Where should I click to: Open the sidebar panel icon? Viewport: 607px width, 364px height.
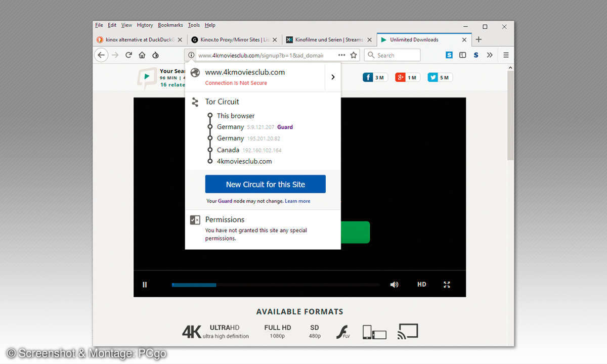[462, 55]
